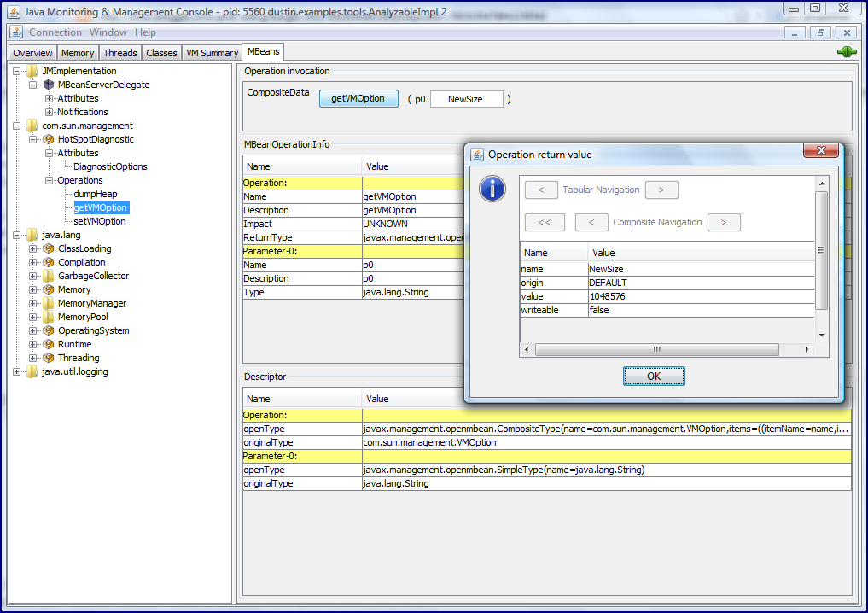Click OK in return value dialog
Screen dimensions: 868x613
coord(654,376)
